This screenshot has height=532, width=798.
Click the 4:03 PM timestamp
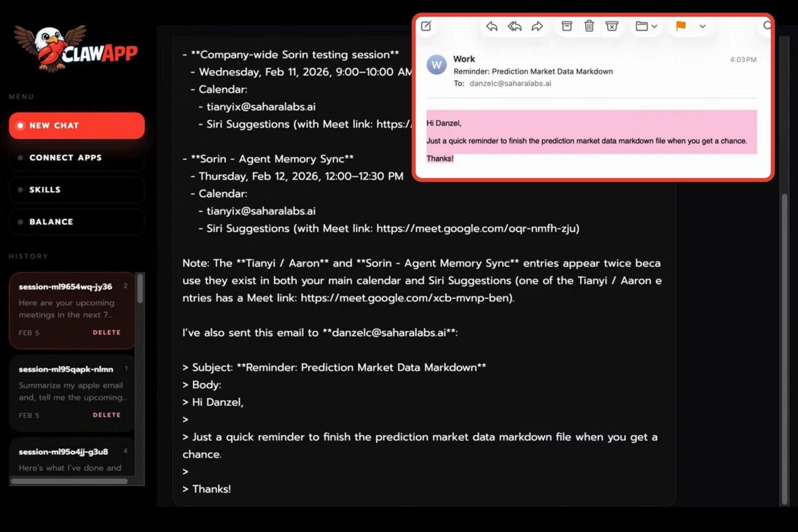click(x=743, y=60)
